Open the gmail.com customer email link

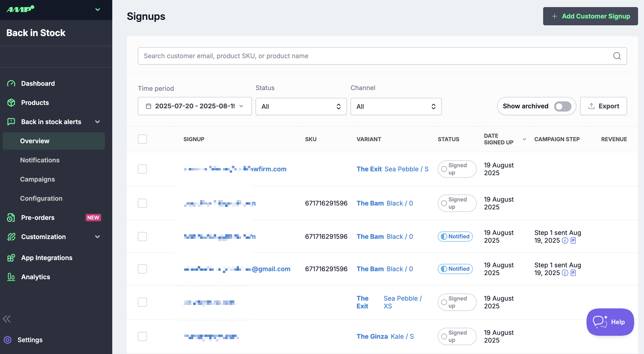pos(237,269)
